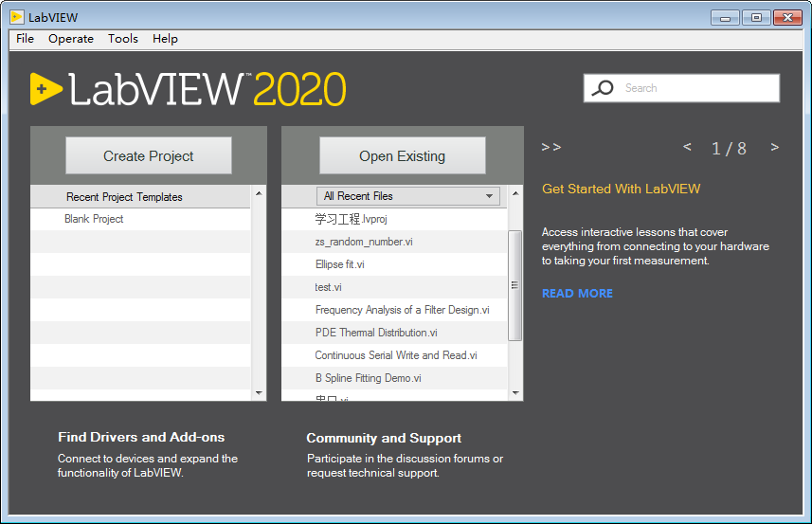Click the search magnifier icon
This screenshot has height=524, width=812.
tap(603, 88)
